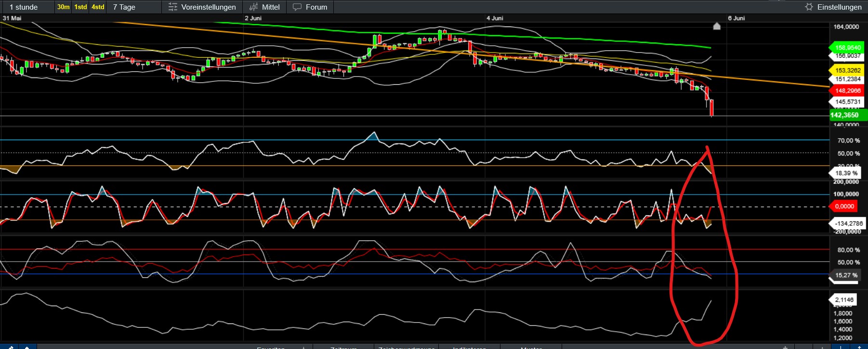Switch the chart to the 30m timeframe
The width and height of the screenshot is (868, 349).
point(63,7)
